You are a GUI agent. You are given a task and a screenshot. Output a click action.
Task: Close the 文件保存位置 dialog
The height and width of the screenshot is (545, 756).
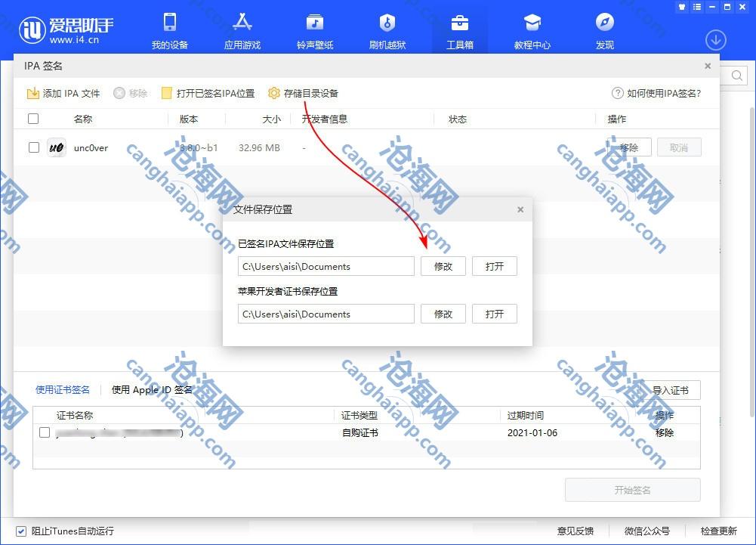520,209
